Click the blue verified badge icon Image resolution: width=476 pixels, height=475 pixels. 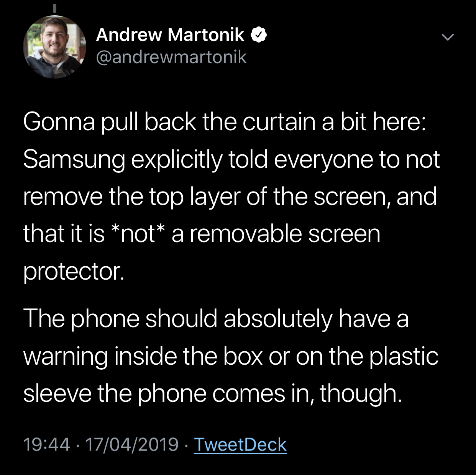tap(259, 35)
